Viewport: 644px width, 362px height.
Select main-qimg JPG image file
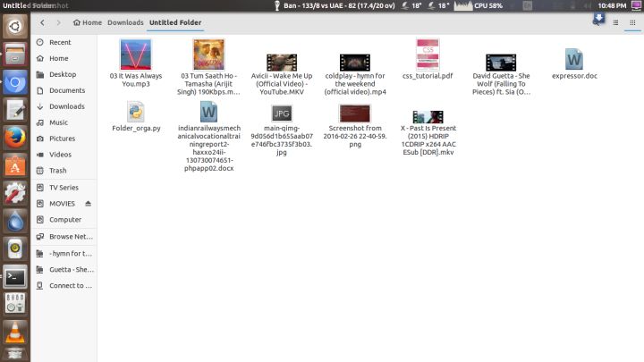point(282,130)
